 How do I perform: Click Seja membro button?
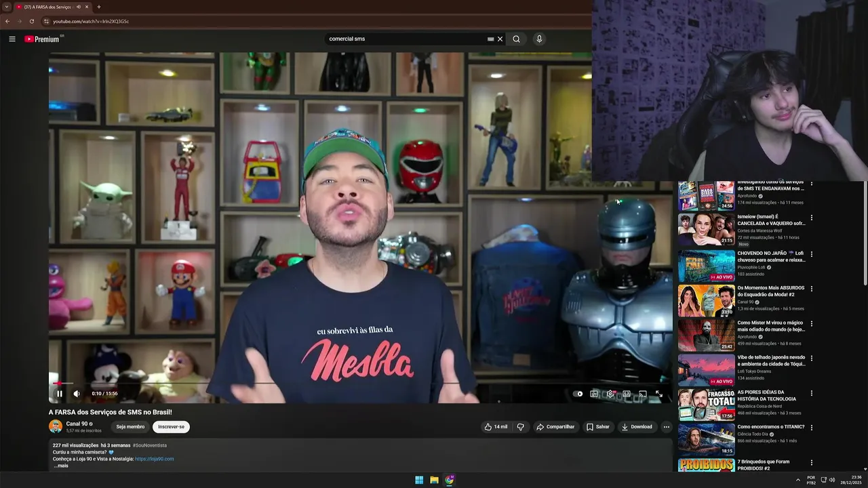pos(130,427)
